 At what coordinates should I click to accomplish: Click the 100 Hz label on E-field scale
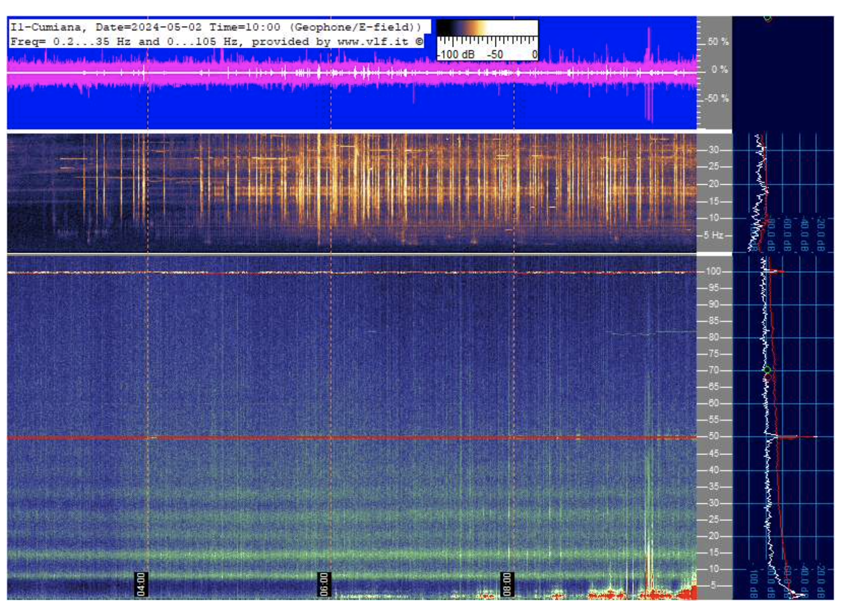[x=714, y=271]
